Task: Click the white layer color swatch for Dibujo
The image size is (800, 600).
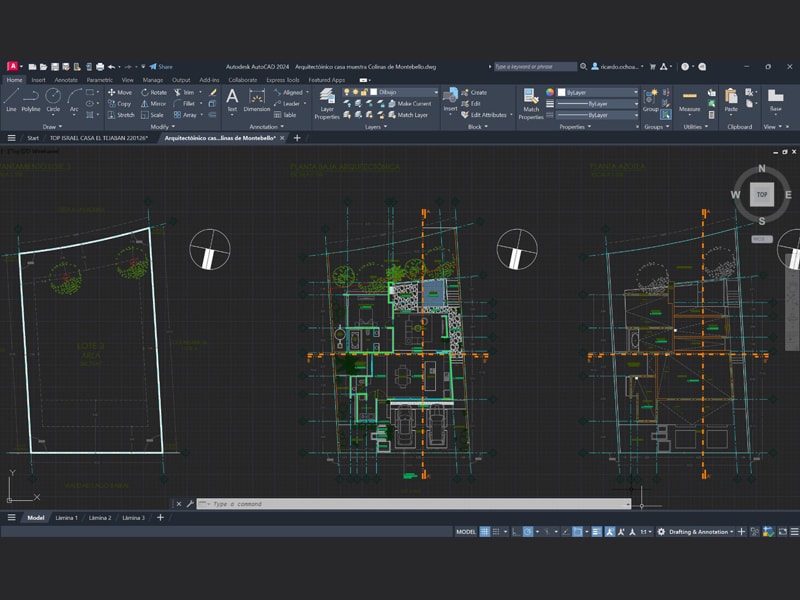Action: pos(373,92)
